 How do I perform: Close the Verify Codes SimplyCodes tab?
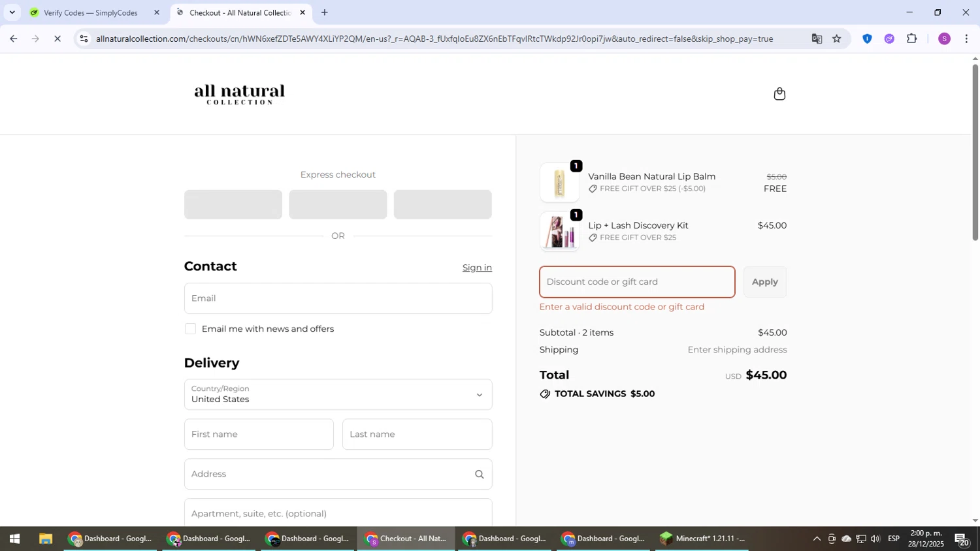(x=156, y=12)
